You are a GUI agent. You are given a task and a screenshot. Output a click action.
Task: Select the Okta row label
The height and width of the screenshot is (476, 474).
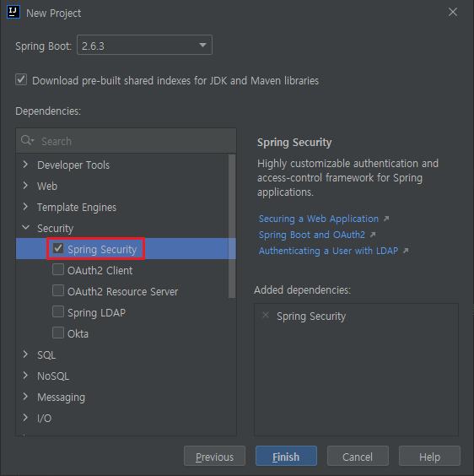tap(78, 334)
